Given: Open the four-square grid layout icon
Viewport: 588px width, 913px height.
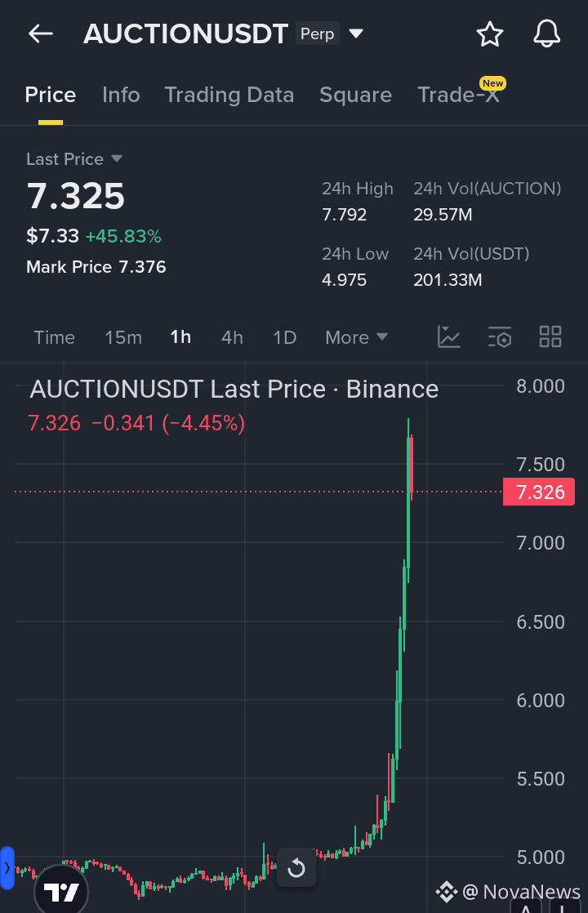Looking at the screenshot, I should pos(550,336).
